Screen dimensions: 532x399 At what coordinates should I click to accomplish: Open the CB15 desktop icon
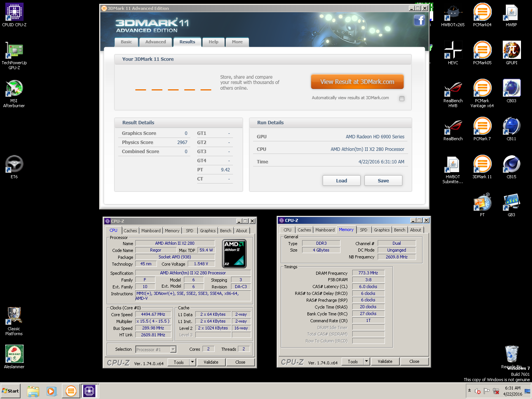point(511,167)
